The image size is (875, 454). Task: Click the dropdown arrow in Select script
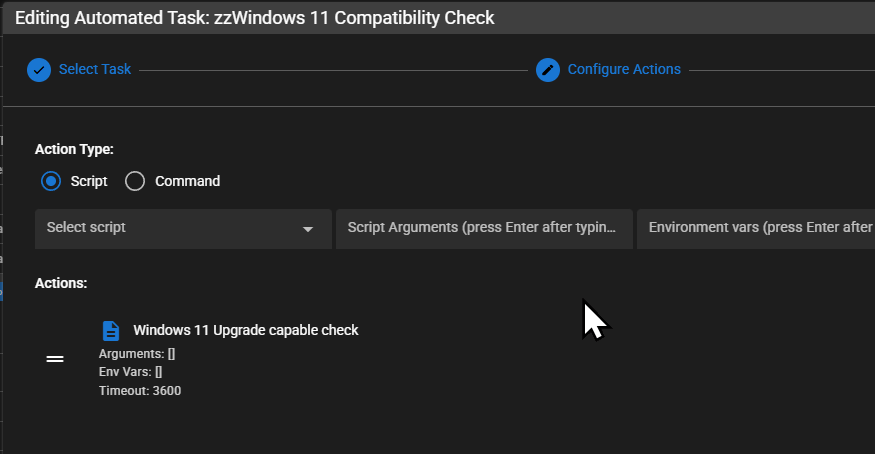click(307, 229)
